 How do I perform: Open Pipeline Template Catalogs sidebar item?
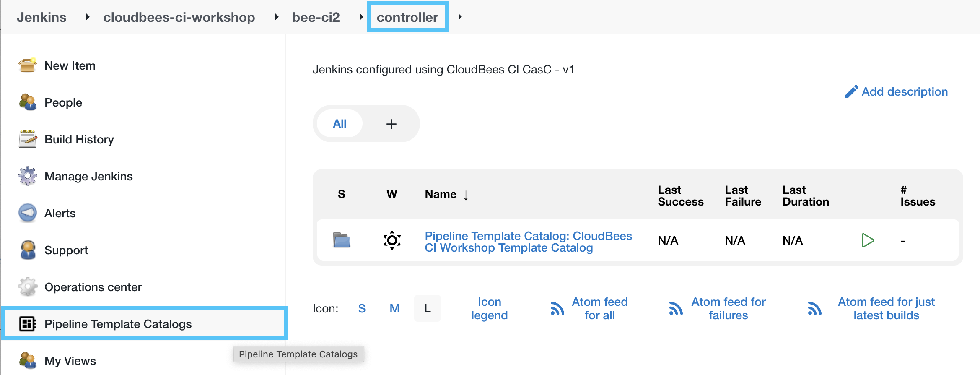coord(118,323)
